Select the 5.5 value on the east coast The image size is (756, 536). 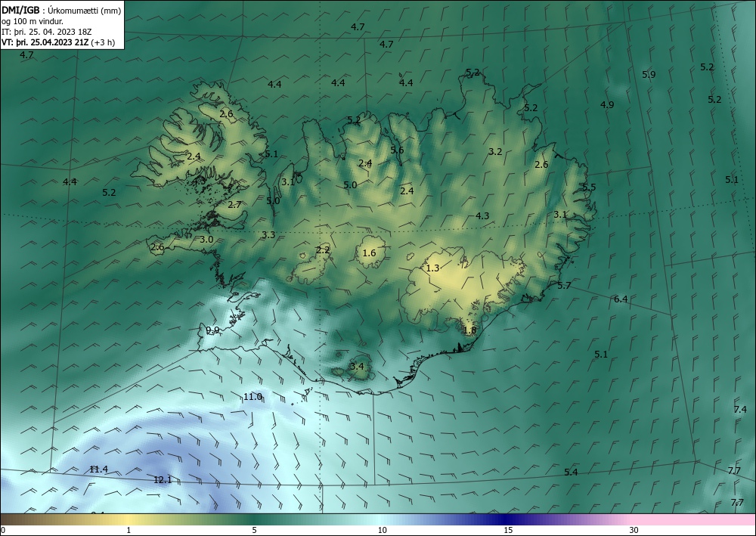pyautogui.click(x=589, y=187)
